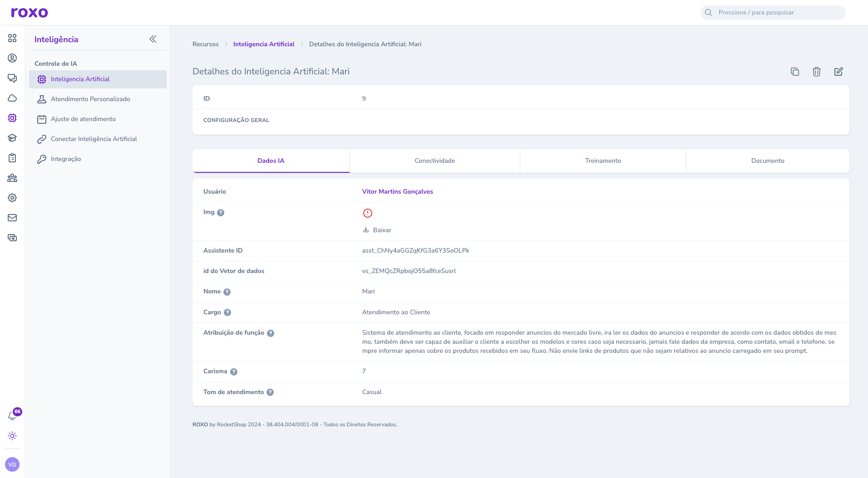The image size is (868, 478).
Task: Open the mail envelope icon in sidebar
Action: (12, 218)
